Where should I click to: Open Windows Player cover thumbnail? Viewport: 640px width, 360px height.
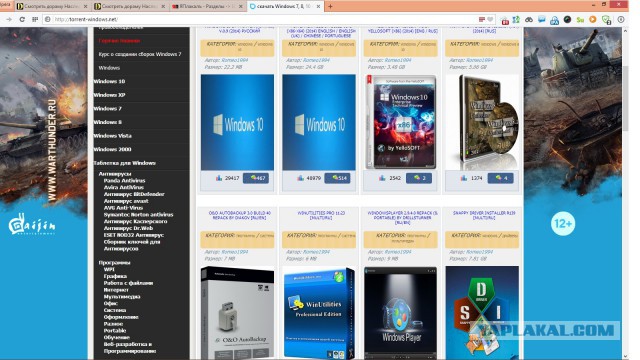pos(400,313)
